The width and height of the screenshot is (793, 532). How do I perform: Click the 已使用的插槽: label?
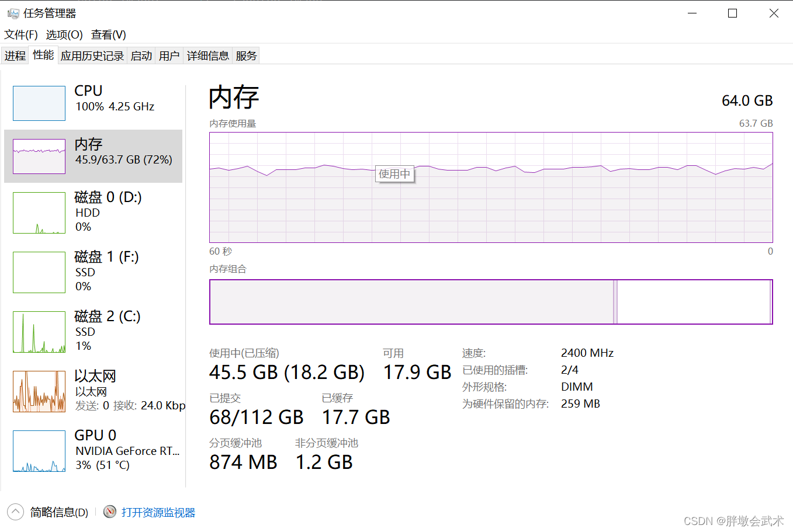495,370
